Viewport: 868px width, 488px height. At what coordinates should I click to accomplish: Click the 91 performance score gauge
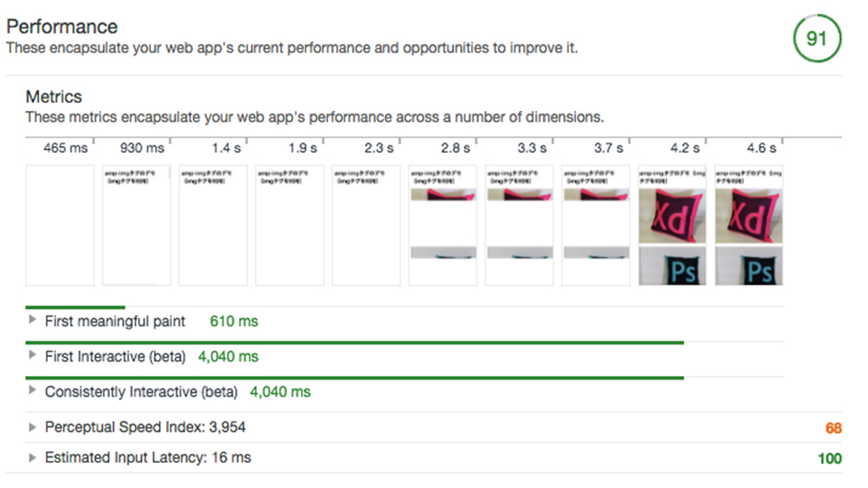(816, 39)
